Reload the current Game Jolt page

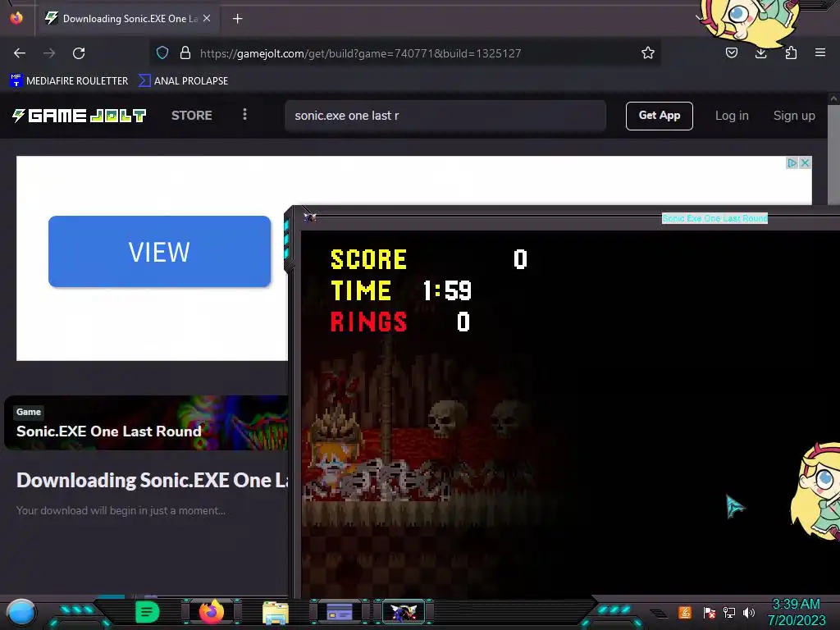click(79, 53)
